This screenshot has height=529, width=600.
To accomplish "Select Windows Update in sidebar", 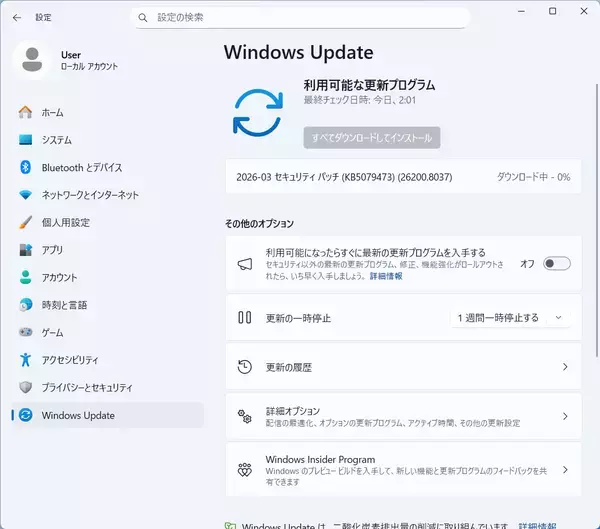I will [108, 415].
